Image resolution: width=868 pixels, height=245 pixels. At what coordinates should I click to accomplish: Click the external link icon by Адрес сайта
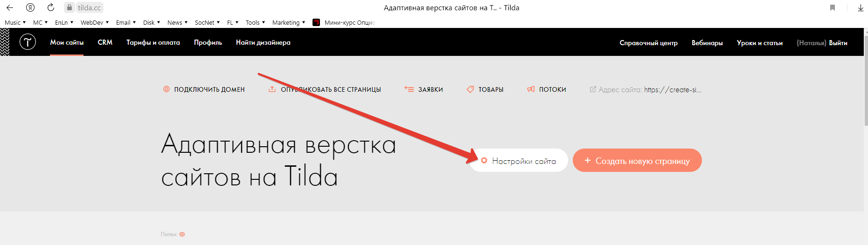(x=593, y=89)
